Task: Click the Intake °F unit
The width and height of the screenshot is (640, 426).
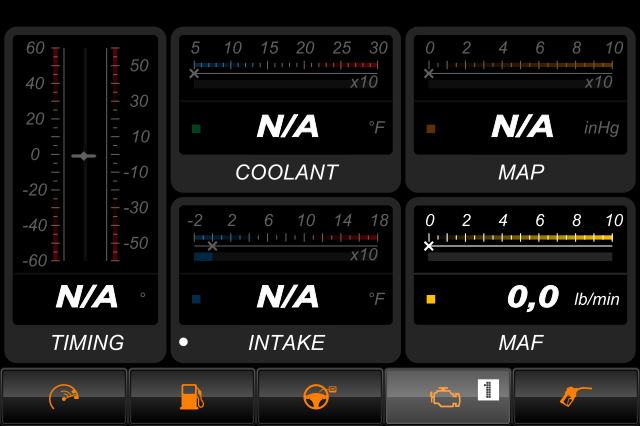Action: [377, 299]
